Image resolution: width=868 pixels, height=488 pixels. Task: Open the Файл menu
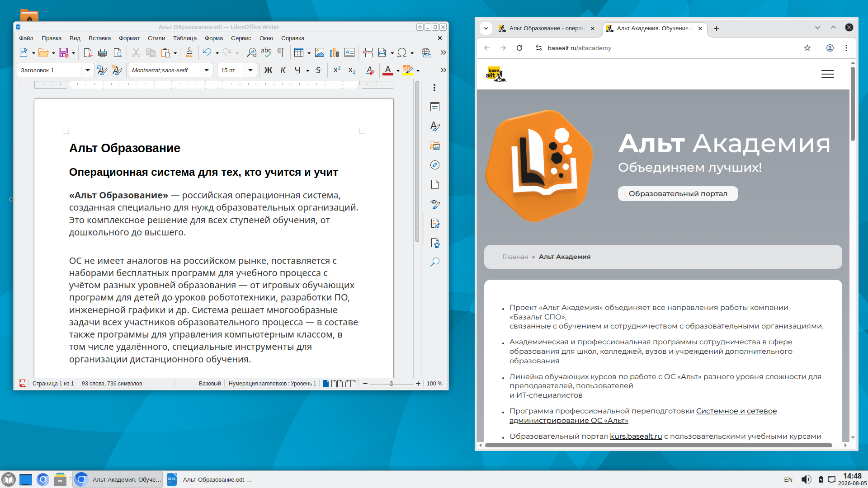point(26,38)
